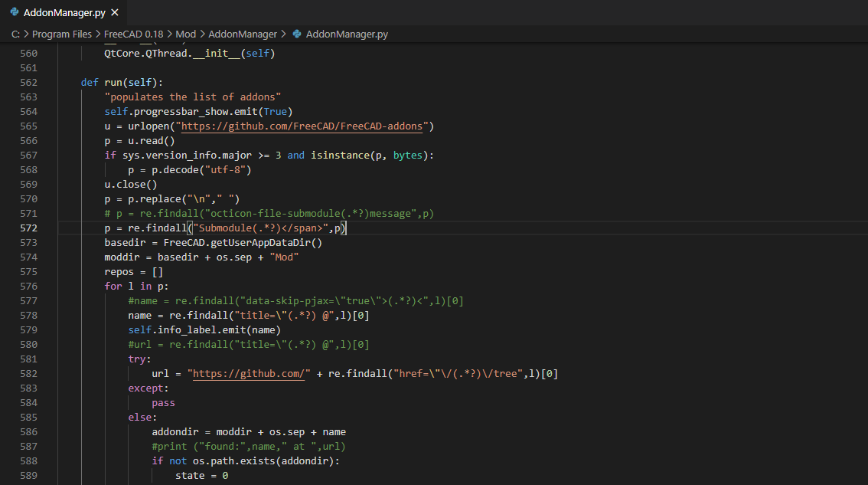The image size is (868, 485).
Task: Click the 'else:' keyword on line 585
Action: tap(142, 418)
